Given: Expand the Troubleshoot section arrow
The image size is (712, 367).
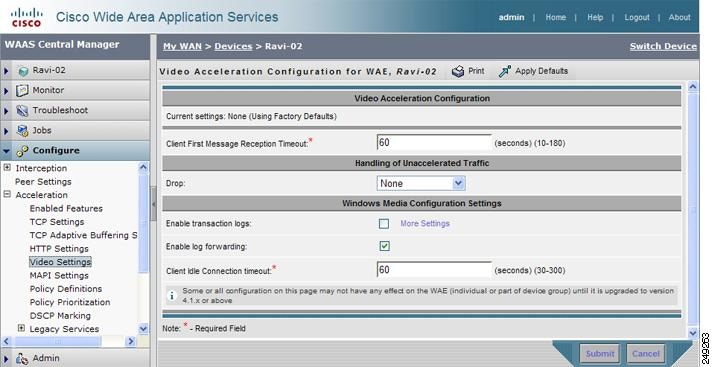Looking at the screenshot, I should (x=6, y=111).
